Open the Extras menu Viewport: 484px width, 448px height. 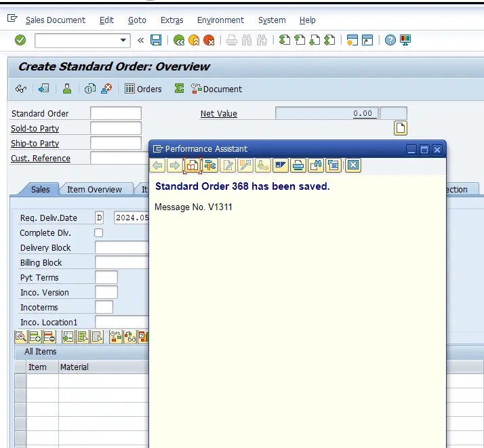(172, 20)
